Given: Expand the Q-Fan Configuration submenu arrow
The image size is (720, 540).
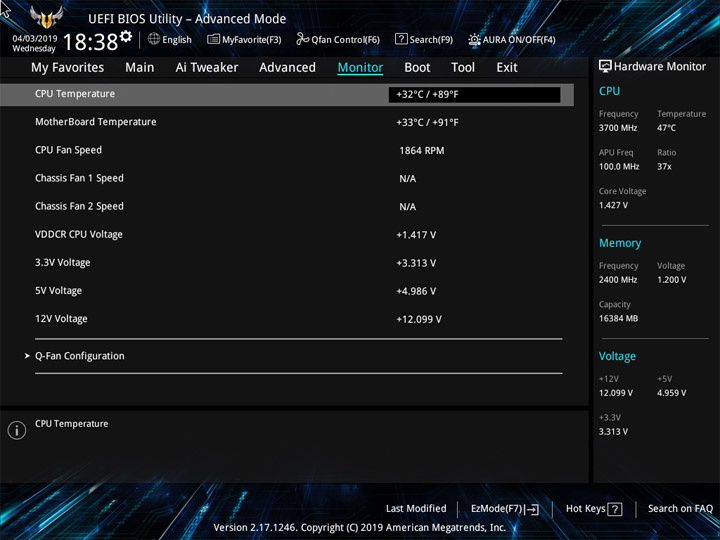Looking at the screenshot, I should click(x=27, y=356).
